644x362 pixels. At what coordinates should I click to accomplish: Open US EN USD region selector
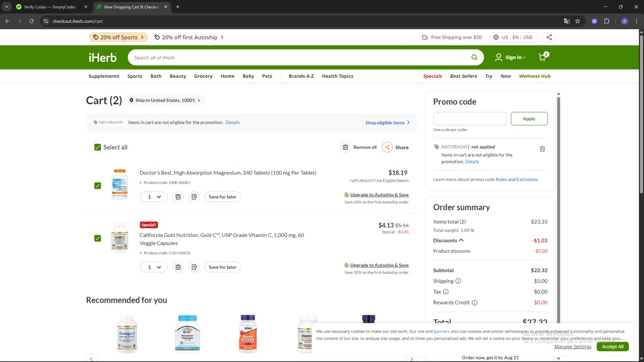click(x=513, y=37)
